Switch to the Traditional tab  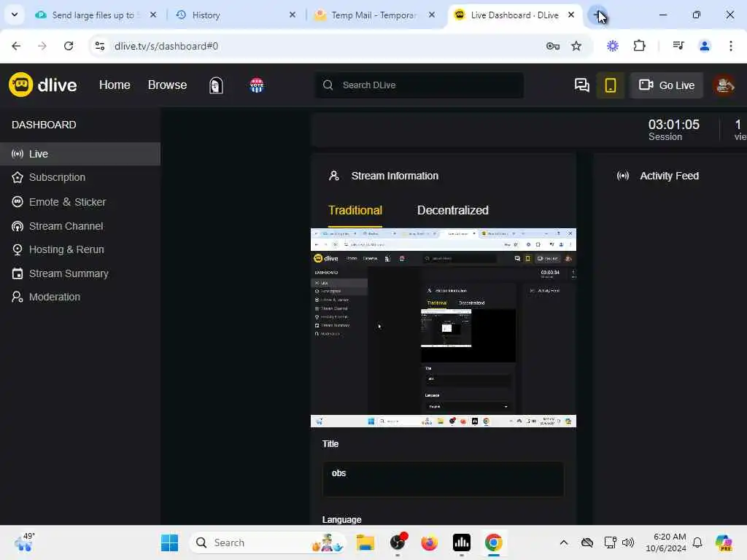pos(355,211)
